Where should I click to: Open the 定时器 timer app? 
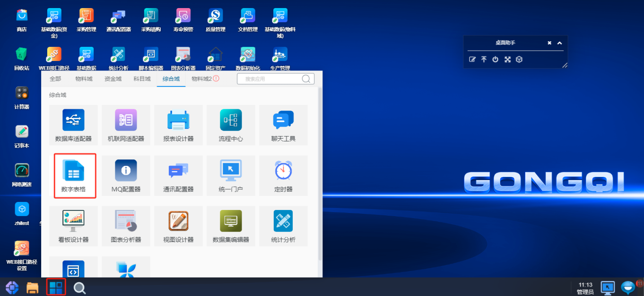(x=283, y=175)
